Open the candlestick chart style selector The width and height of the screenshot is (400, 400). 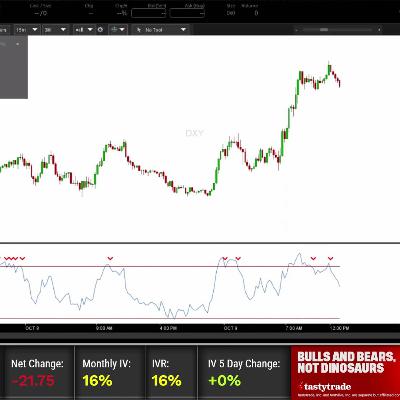point(83,30)
